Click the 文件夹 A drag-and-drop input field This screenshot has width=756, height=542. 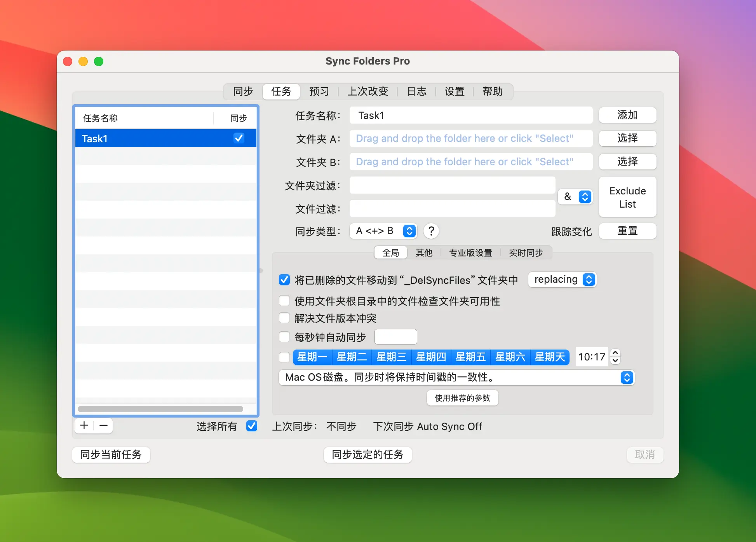(470, 138)
